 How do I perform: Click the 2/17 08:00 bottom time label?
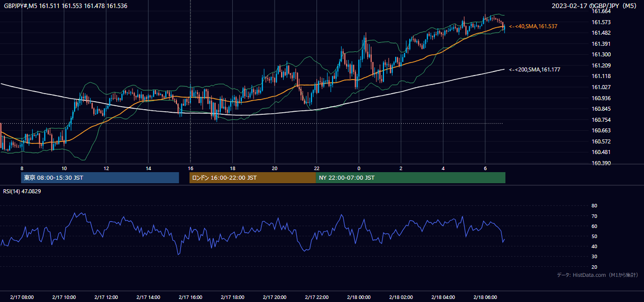[22, 297]
